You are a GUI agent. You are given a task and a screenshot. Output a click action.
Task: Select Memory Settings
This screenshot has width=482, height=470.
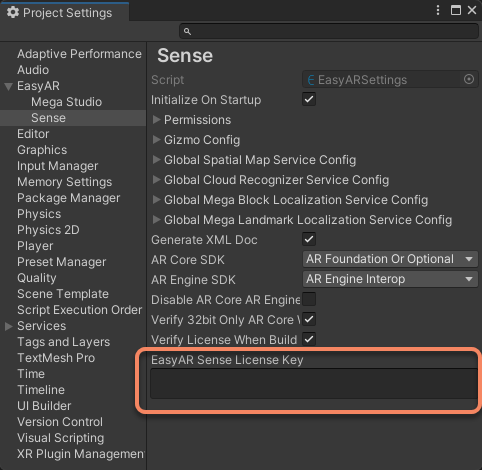point(65,182)
